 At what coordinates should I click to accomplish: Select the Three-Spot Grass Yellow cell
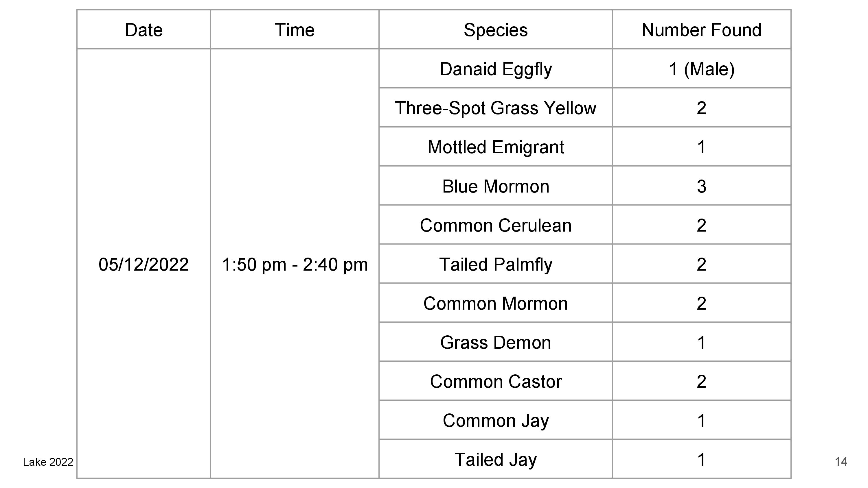click(x=495, y=108)
